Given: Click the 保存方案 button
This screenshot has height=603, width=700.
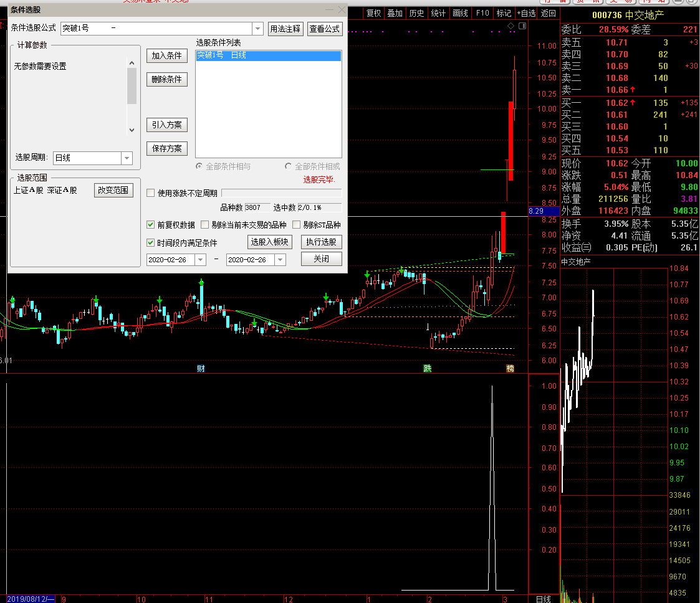Looking at the screenshot, I should 167,148.
